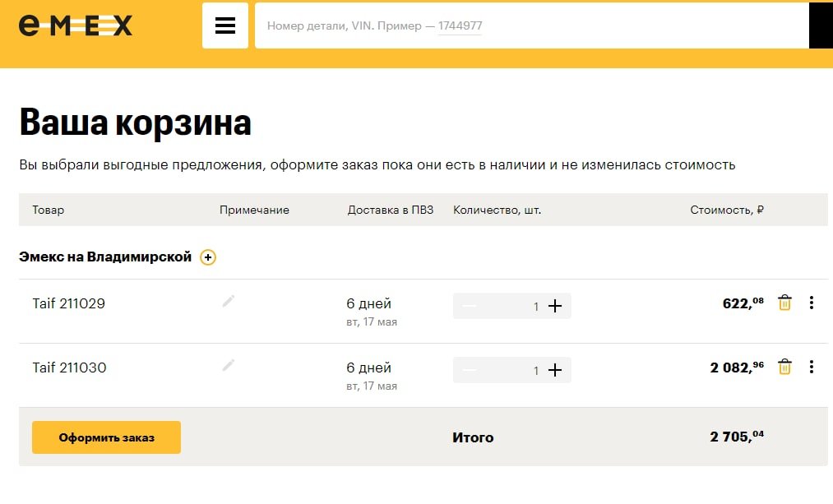The width and height of the screenshot is (833, 504).
Task: Decrease quantity of Taif 211029
Action: 470,306
